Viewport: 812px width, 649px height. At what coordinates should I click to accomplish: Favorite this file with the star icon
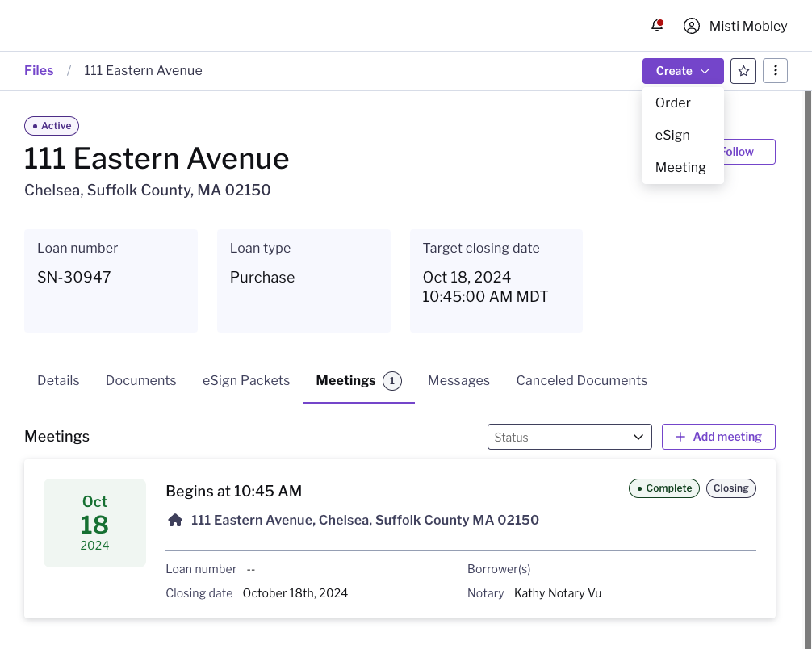743,71
